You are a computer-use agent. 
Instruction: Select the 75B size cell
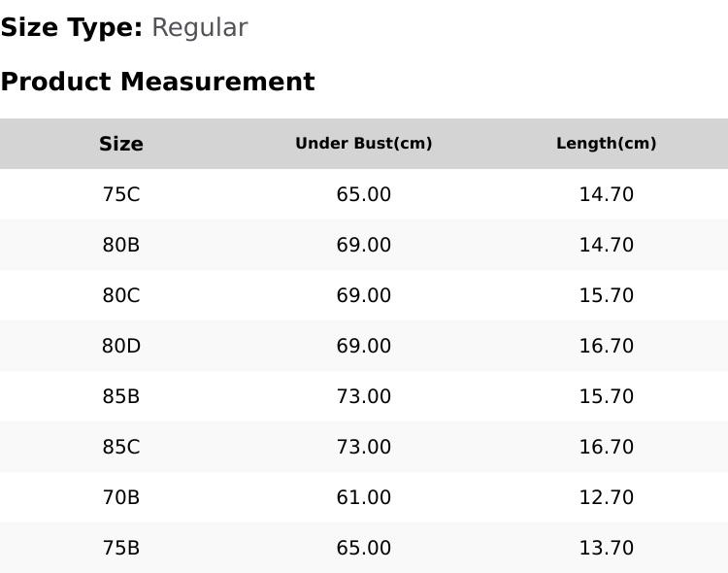[x=121, y=548]
